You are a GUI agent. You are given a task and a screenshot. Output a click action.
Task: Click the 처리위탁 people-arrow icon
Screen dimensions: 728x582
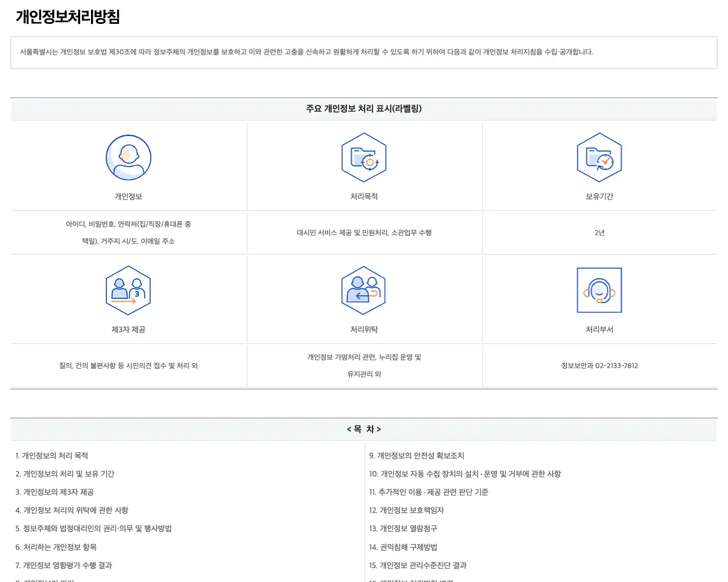point(364,290)
